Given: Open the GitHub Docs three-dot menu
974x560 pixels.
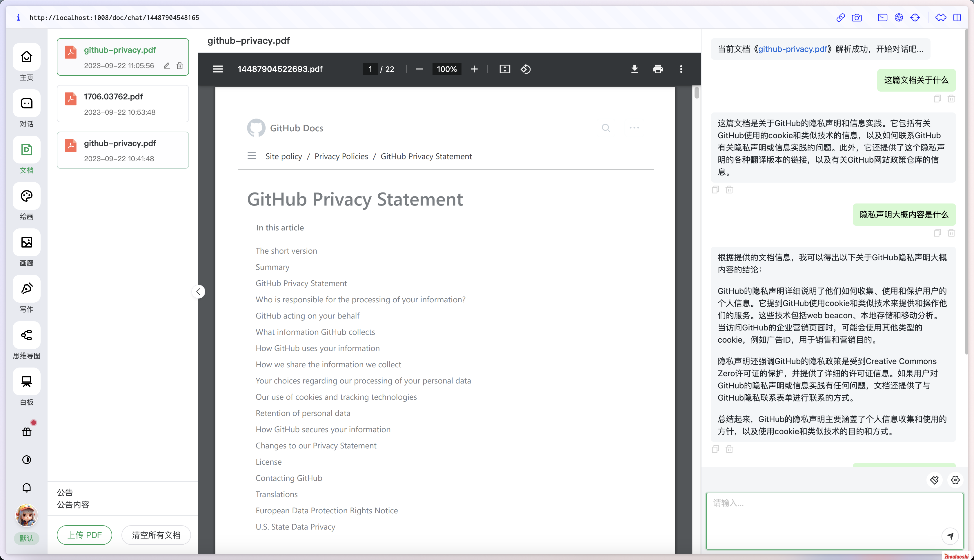Looking at the screenshot, I should tap(635, 128).
